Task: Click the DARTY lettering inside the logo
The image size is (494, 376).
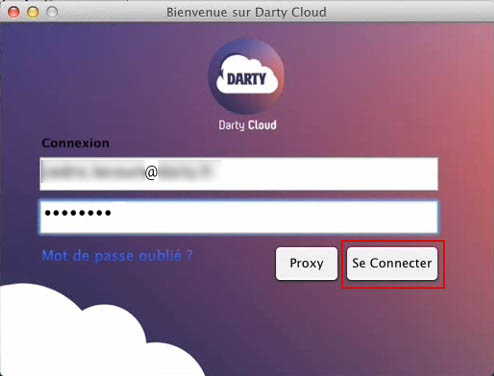Action: tap(246, 79)
